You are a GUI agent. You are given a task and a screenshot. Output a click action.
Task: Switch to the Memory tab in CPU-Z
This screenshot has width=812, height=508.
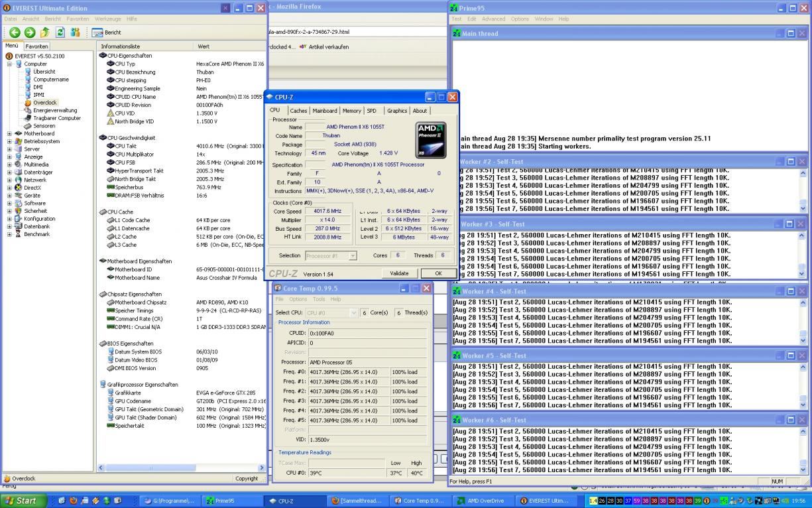pos(351,111)
